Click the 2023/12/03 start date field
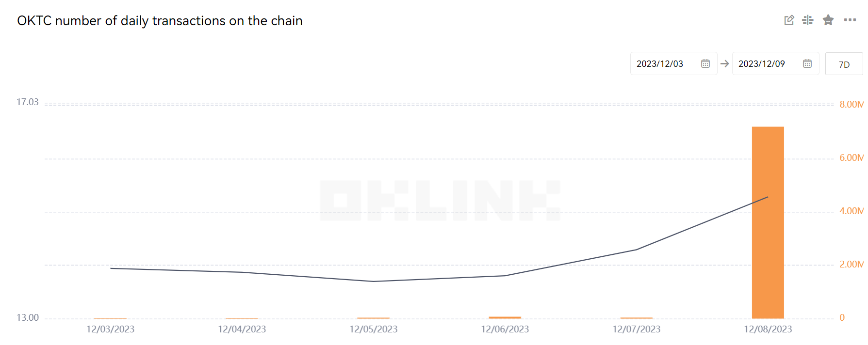This screenshot has width=868, height=345. click(x=660, y=63)
